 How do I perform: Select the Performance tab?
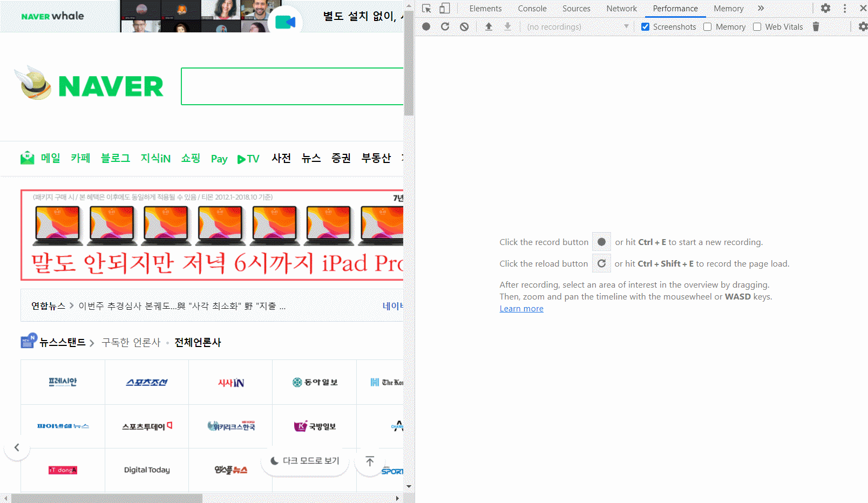[x=675, y=9]
